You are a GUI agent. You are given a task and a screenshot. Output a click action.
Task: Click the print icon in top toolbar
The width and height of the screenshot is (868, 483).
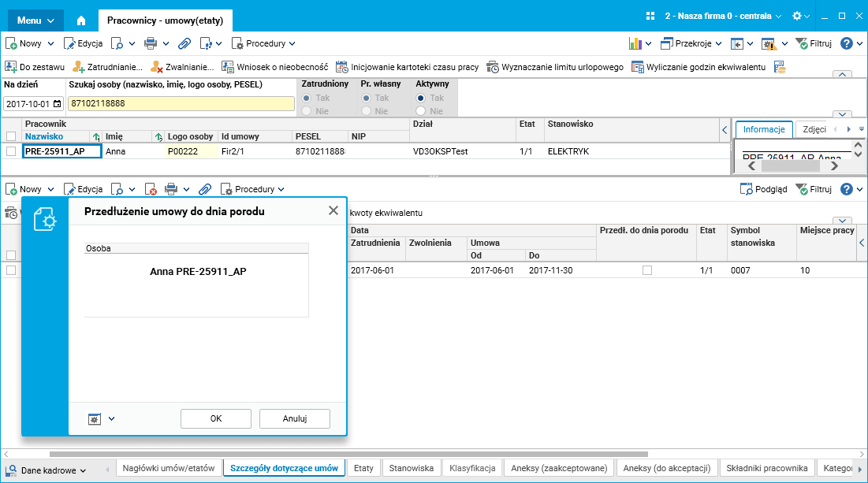(x=151, y=43)
